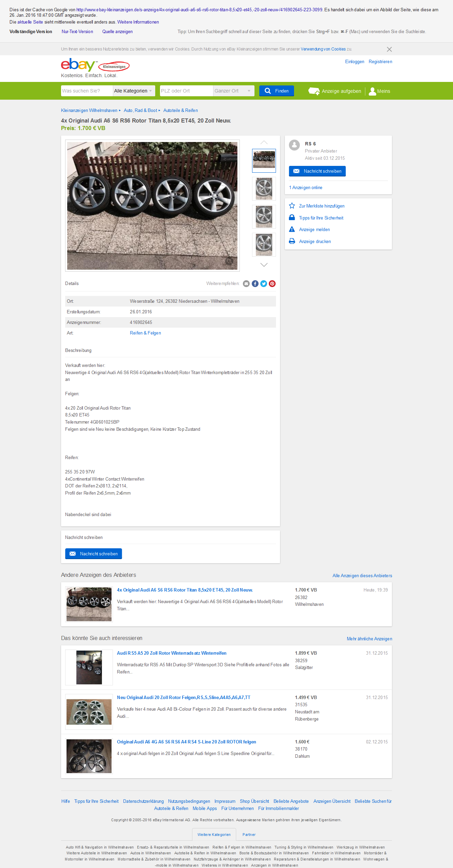This screenshot has width=453, height=868.
Task: Click the Anzeige aufgeben car icon
Action: coord(314,91)
